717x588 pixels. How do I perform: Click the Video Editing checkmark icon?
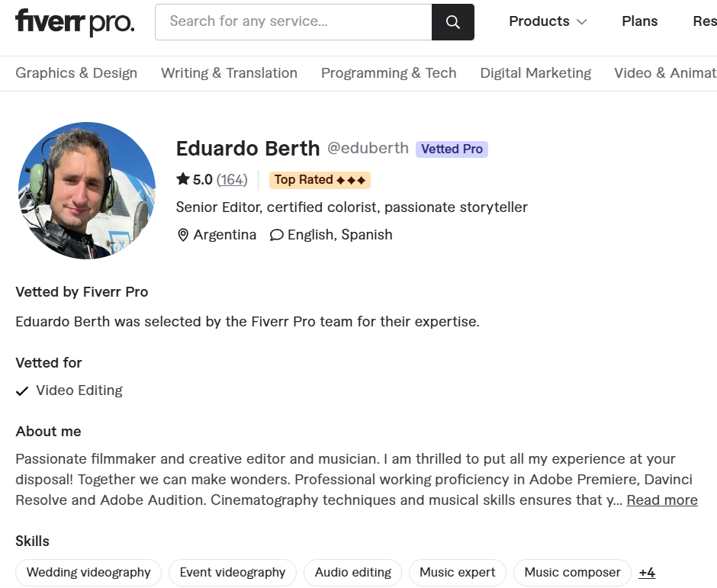tap(22, 391)
